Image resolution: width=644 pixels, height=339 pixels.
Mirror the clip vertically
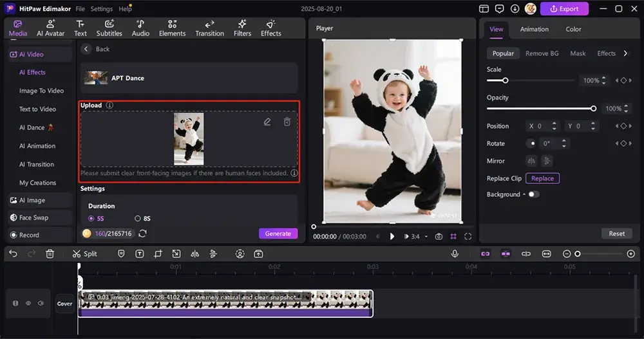pyautogui.click(x=547, y=161)
